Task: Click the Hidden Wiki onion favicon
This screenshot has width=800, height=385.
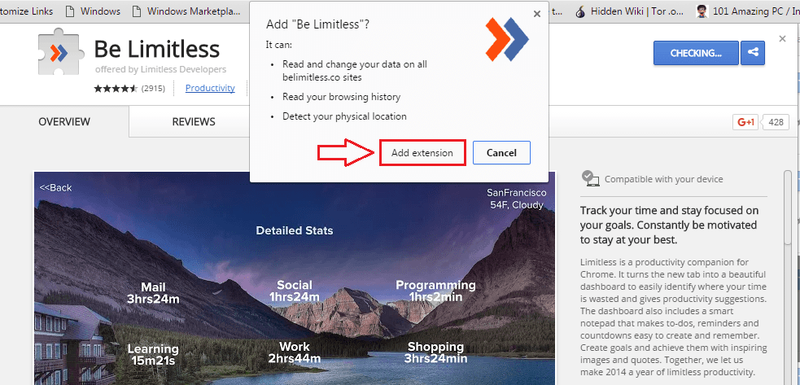Action: point(580,11)
